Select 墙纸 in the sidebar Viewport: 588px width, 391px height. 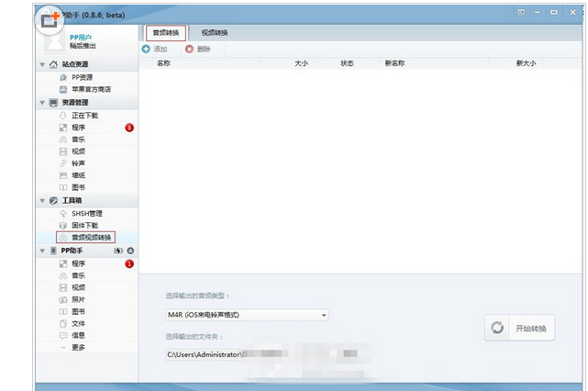click(87, 175)
